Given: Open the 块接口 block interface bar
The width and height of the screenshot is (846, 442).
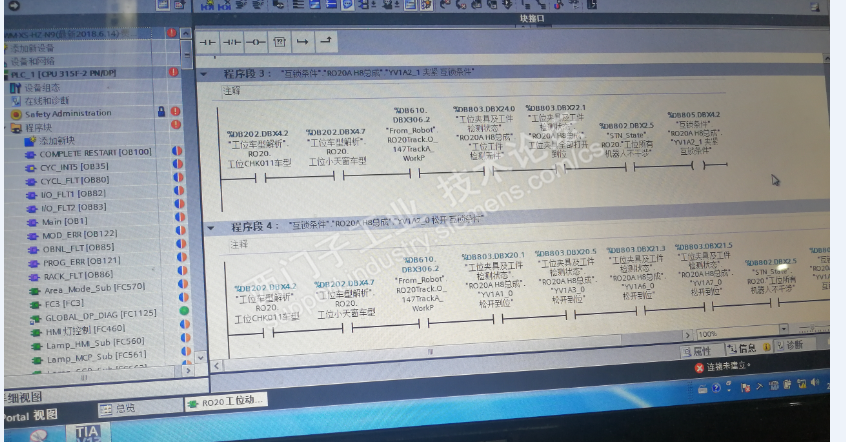Looking at the screenshot, I should 532,18.
